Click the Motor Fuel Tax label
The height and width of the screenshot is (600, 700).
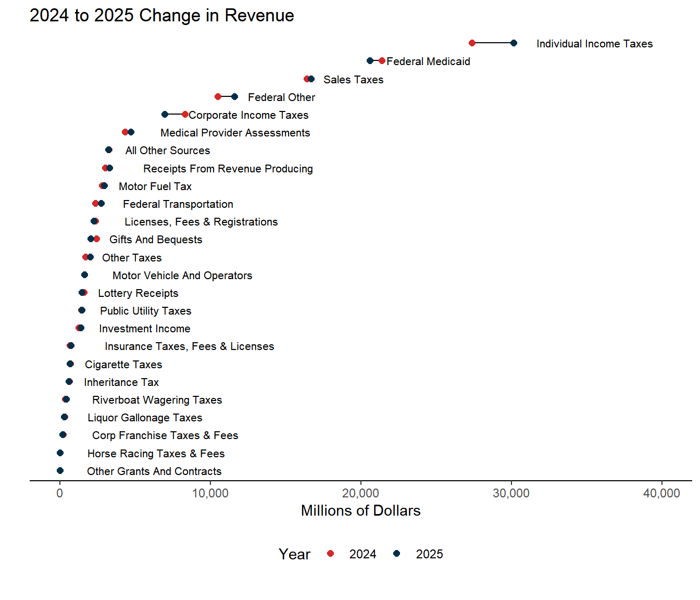click(155, 186)
